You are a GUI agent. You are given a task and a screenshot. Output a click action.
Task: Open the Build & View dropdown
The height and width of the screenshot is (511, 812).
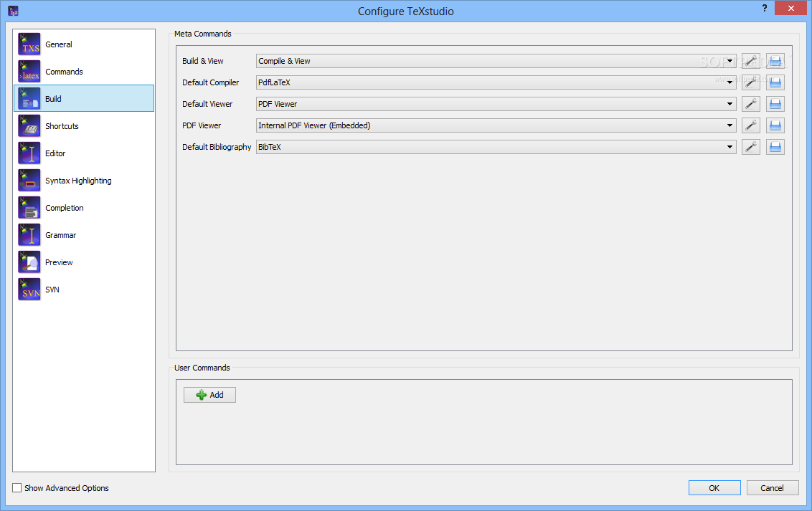(496, 61)
